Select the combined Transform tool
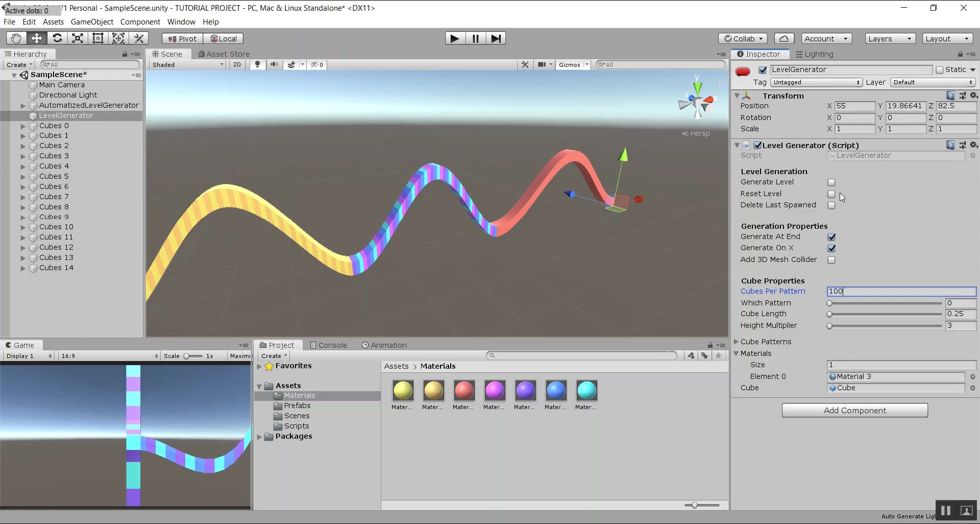 [x=118, y=38]
